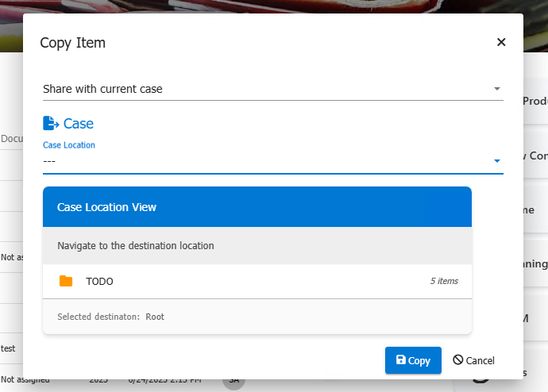Confirm with the Copy button

point(413,360)
